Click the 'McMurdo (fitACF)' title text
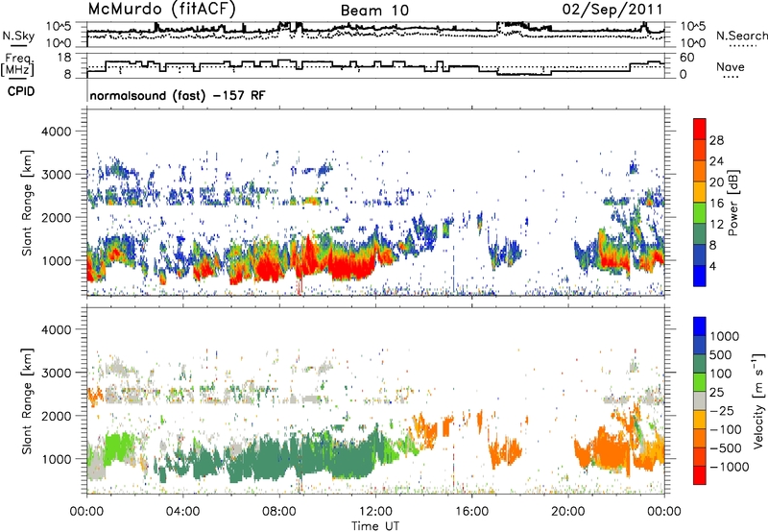The image size is (768, 532). [161, 10]
